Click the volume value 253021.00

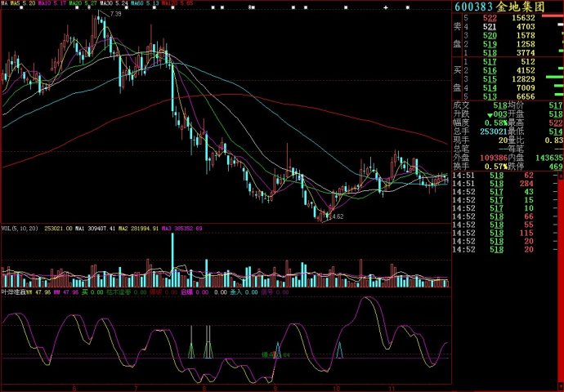(x=58, y=229)
